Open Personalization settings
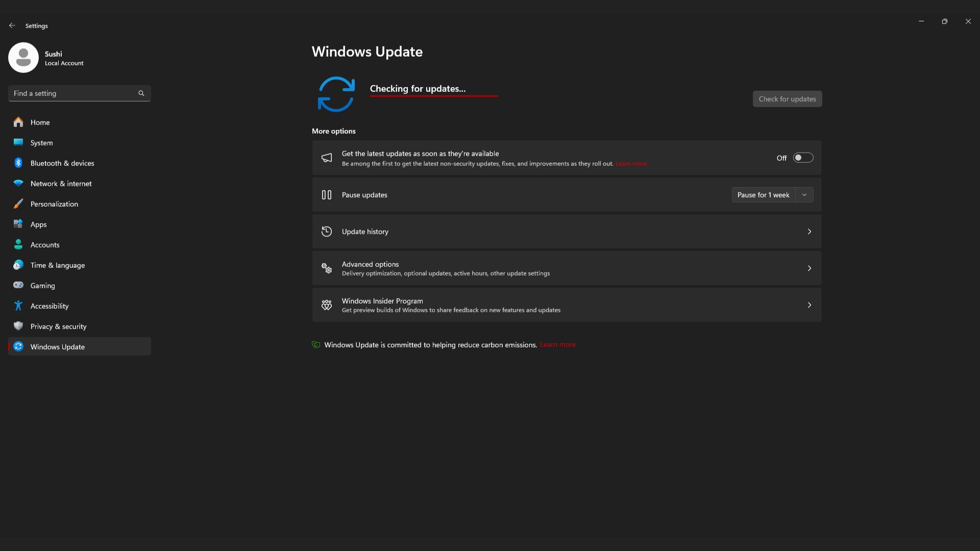The height and width of the screenshot is (551, 980). [x=80, y=204]
